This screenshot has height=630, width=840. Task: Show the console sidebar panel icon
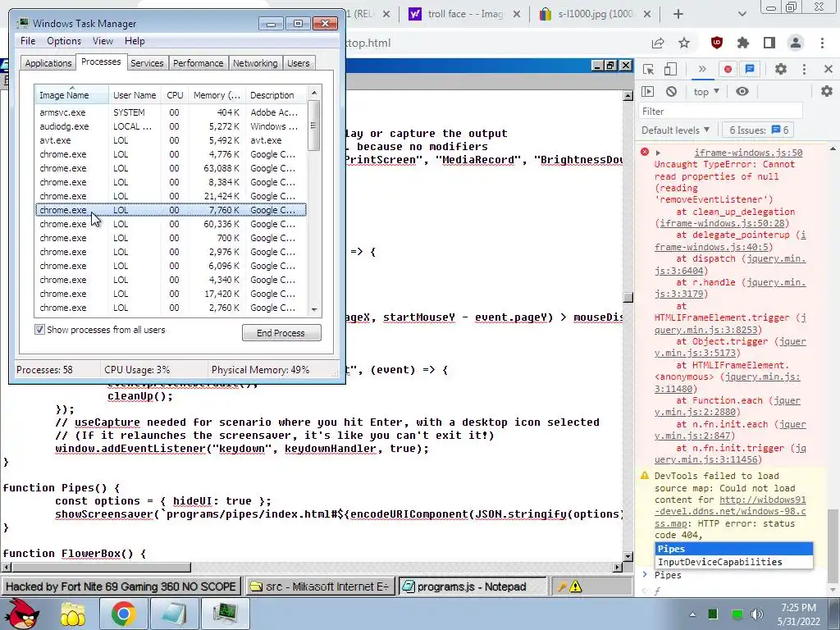tap(648, 92)
